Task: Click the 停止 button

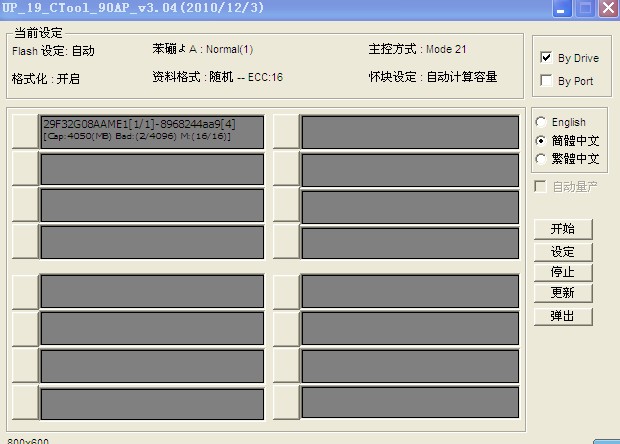Action: 563,272
